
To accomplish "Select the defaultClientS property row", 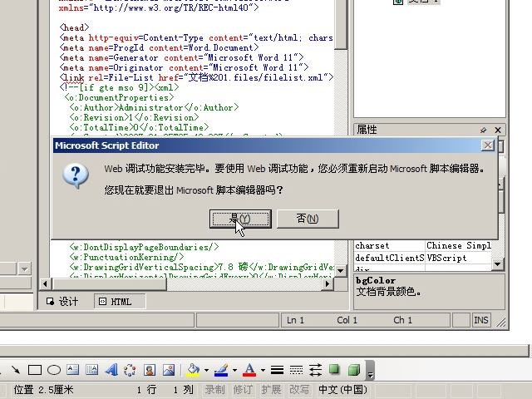I will coord(423,258).
